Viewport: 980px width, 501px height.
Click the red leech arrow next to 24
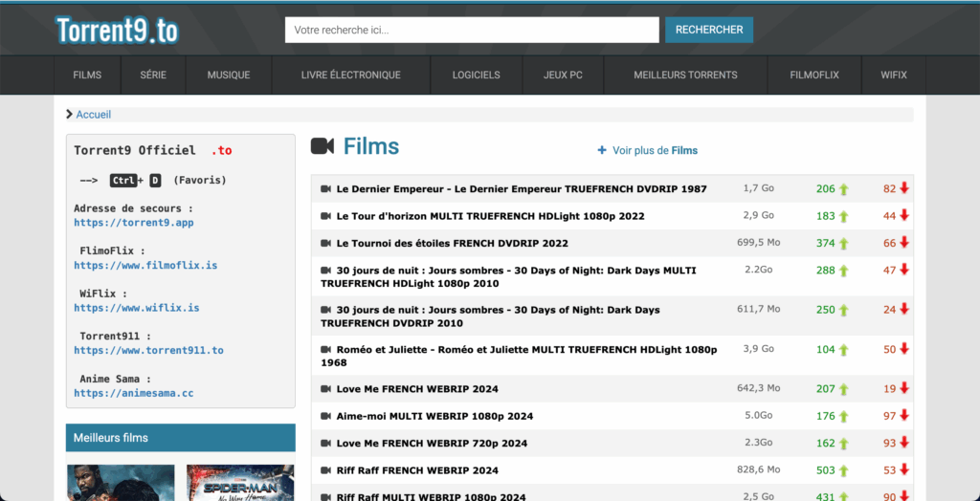[x=904, y=309]
